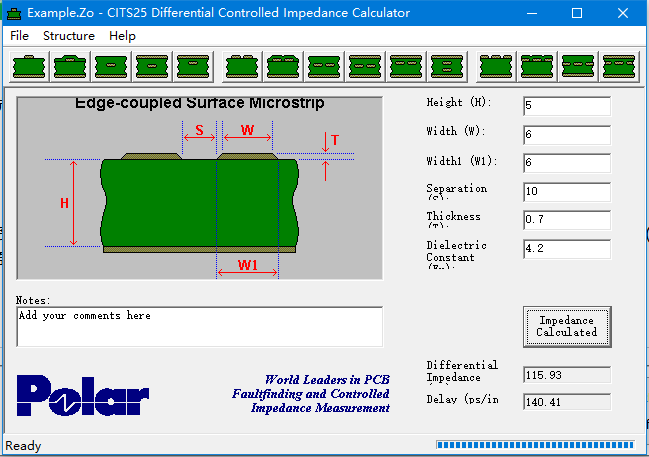
Task: Click the Edge-coupled Surface Microstrip structure diagram
Action: [x=200, y=188]
